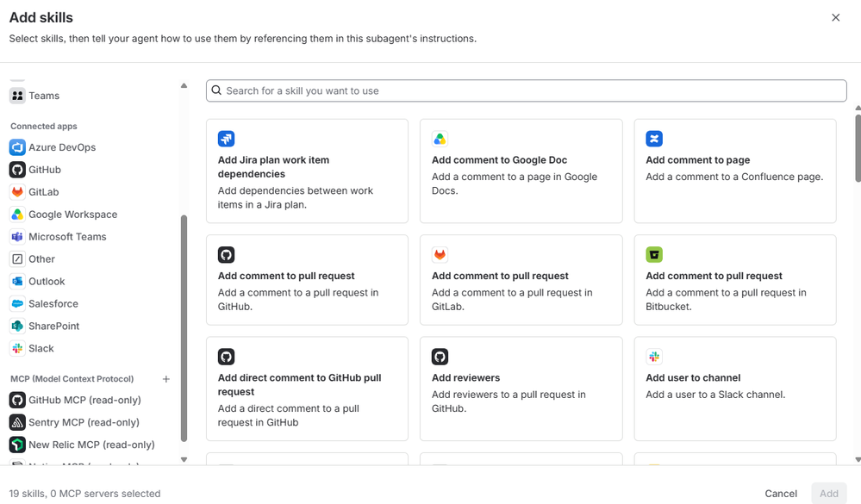861x504 pixels.
Task: Click the Google icon on Google Doc card
Action: pyautogui.click(x=440, y=139)
